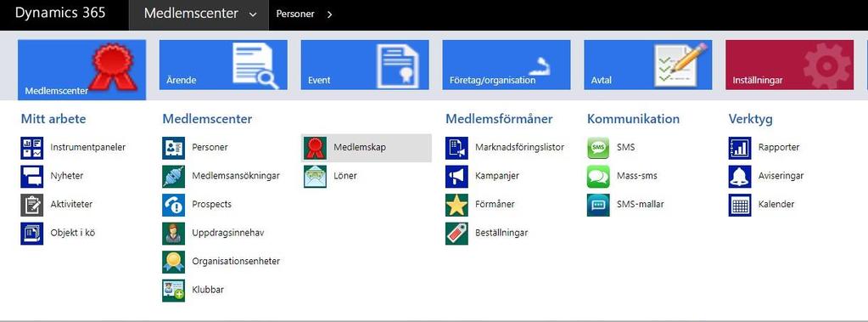Open the SMS-mallar label
Image resolution: width=868 pixels, height=322 pixels.
point(641,204)
